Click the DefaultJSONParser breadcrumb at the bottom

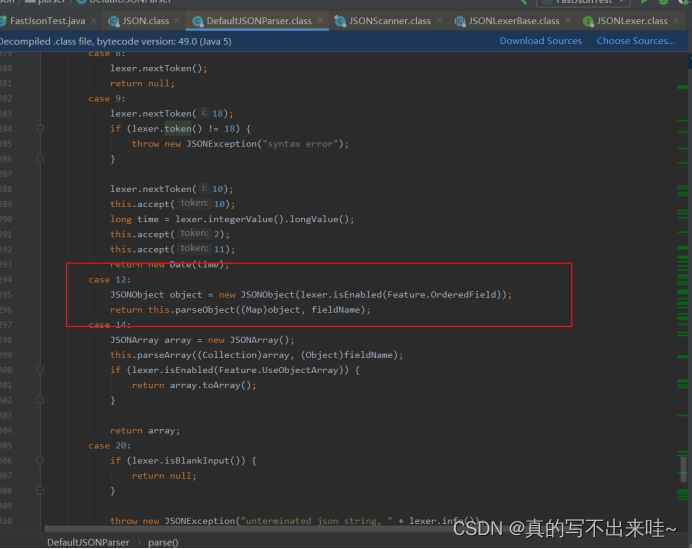point(88,542)
